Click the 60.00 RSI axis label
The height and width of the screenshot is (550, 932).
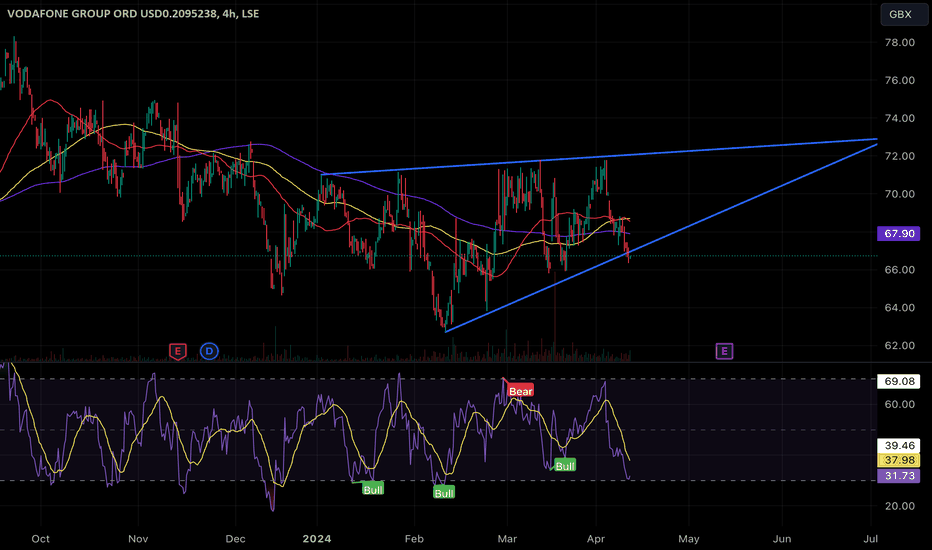pyautogui.click(x=900, y=404)
